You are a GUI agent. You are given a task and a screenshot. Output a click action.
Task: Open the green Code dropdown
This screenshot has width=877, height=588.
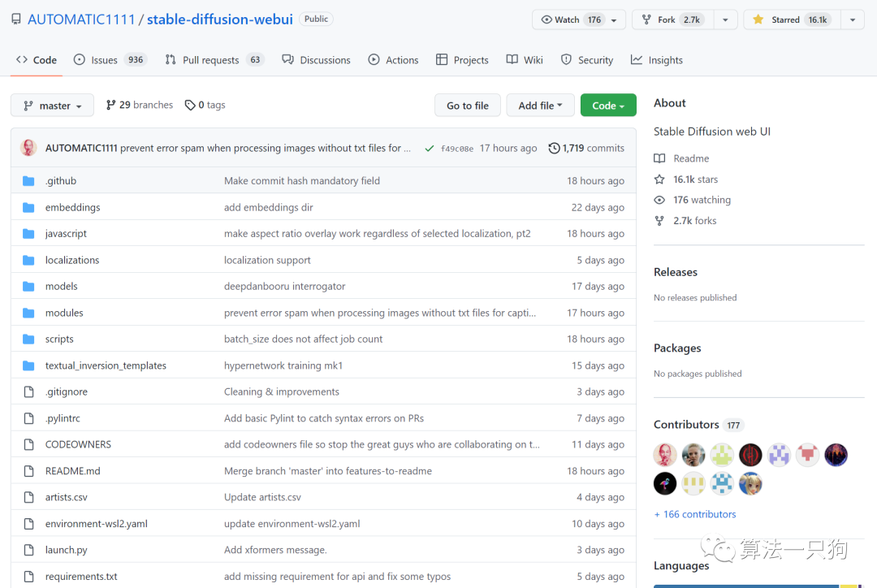[x=608, y=106]
